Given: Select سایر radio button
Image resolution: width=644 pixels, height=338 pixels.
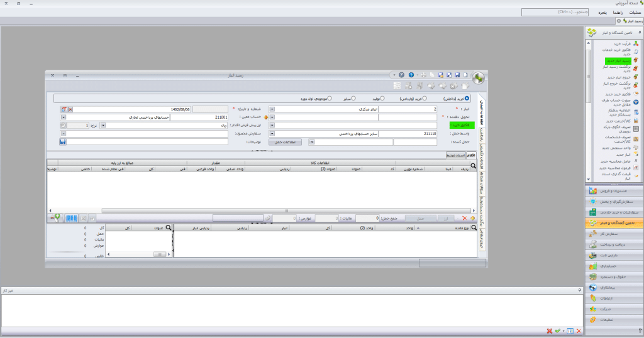Looking at the screenshot, I should pos(353,99).
